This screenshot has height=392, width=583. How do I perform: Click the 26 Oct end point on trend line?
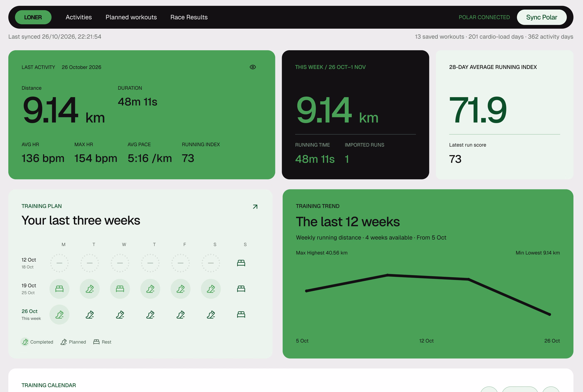point(550,315)
